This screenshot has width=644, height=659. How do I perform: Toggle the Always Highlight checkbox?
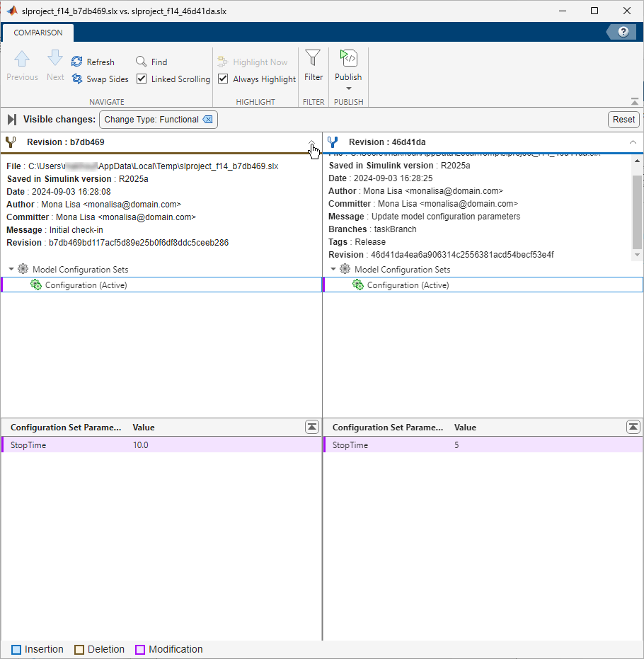[223, 79]
